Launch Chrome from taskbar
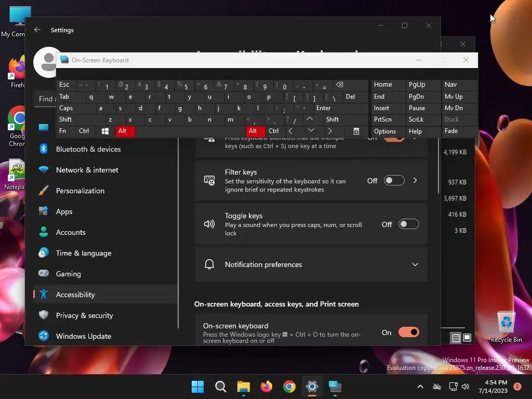 (289, 387)
